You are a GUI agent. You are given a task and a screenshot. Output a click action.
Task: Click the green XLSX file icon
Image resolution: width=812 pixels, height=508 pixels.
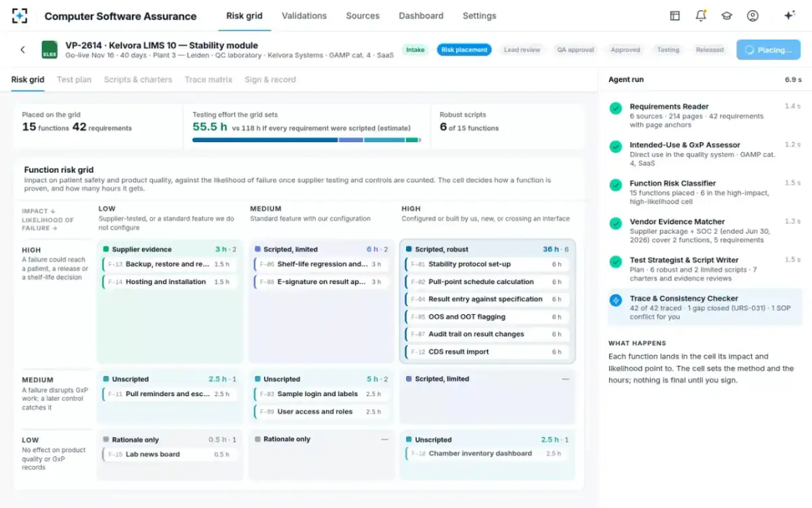pos(50,49)
